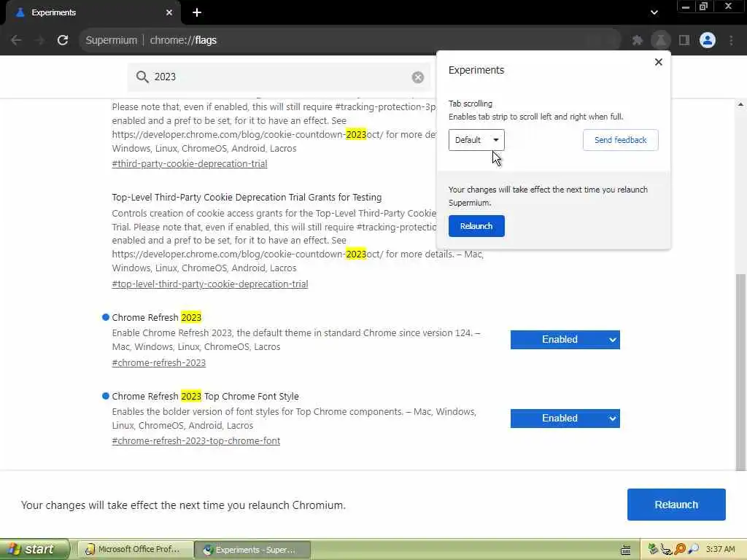Click Chrome Refresh 2023 Top Chrome Font Style title
The width and height of the screenshot is (747, 560).
(205, 396)
